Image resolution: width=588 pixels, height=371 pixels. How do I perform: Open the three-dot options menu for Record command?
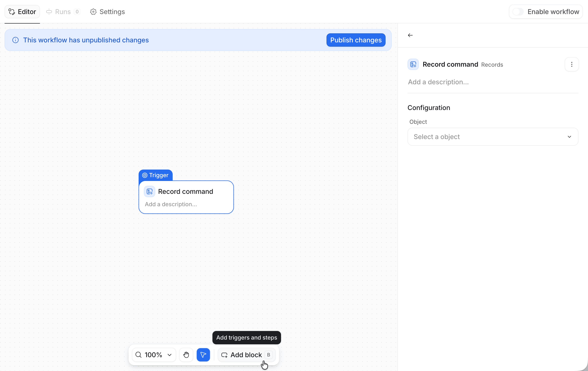click(x=572, y=65)
